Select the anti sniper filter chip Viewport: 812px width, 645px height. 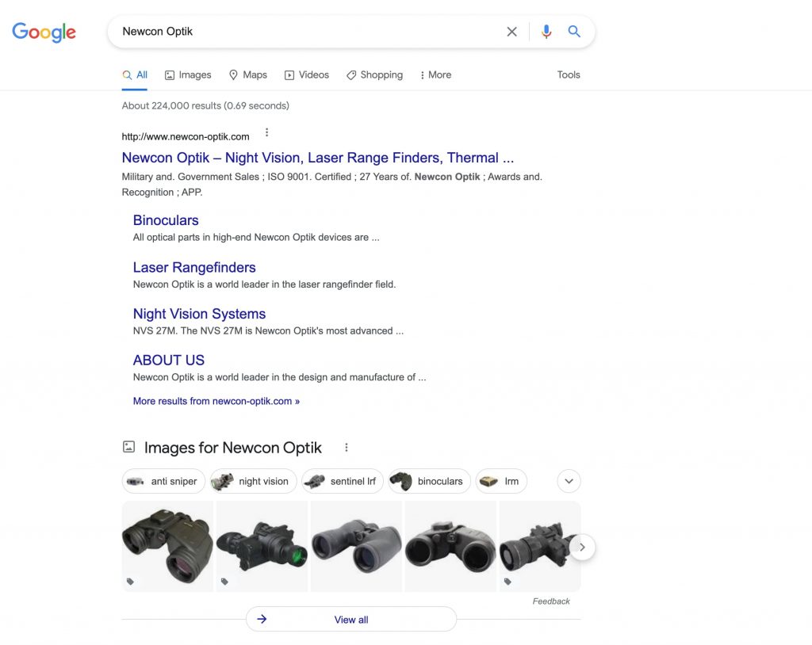163,482
